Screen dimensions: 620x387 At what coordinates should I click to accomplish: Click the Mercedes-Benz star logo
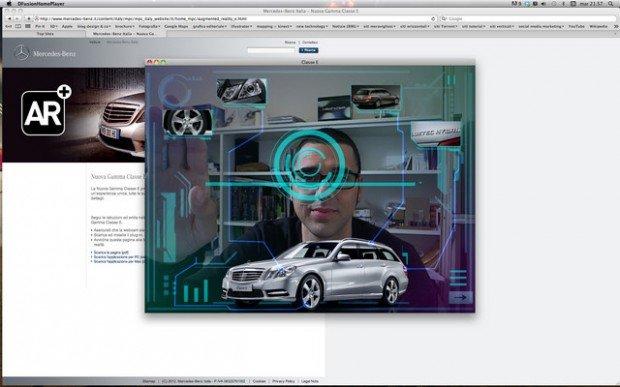(21, 53)
